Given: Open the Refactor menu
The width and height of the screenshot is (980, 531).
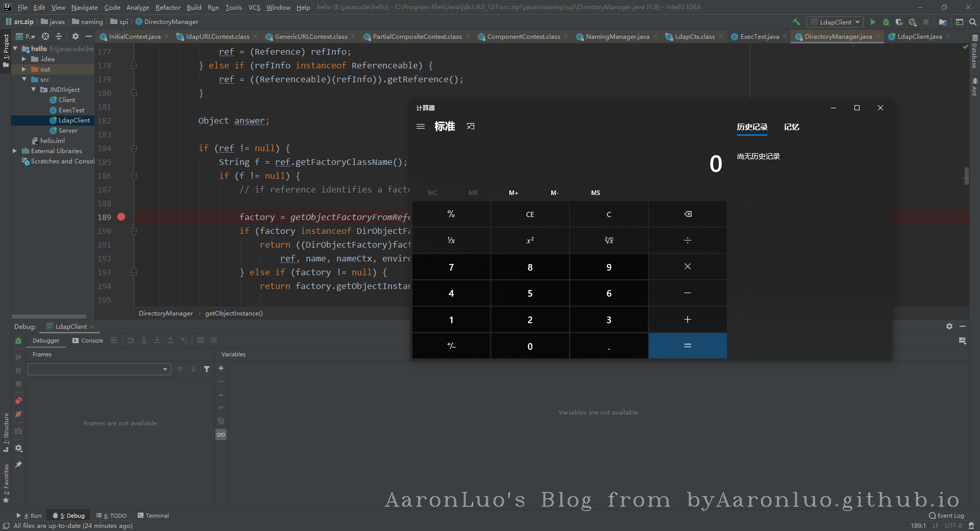Looking at the screenshot, I should [168, 7].
